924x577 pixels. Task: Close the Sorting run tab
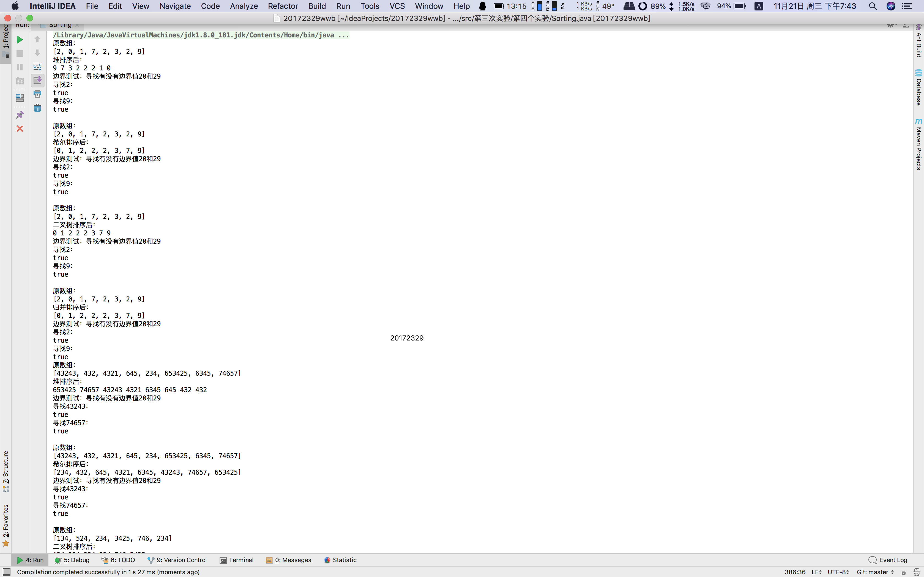pos(78,25)
